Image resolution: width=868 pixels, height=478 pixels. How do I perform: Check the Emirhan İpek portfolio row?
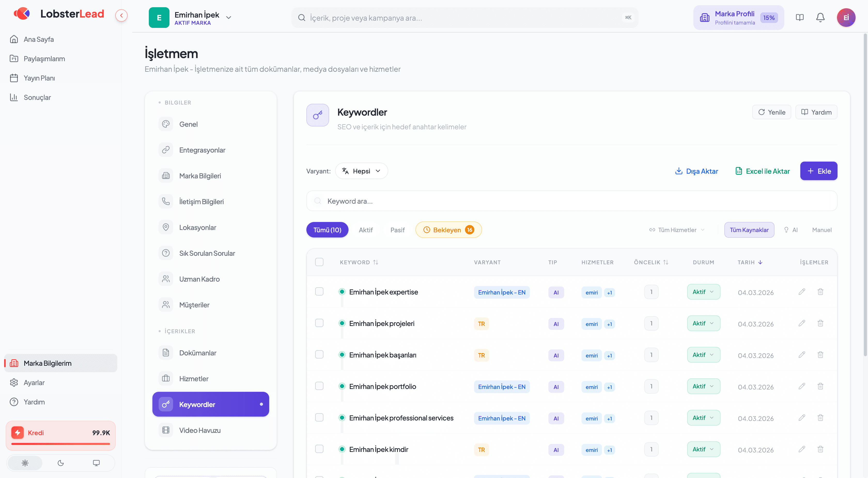coord(319,386)
